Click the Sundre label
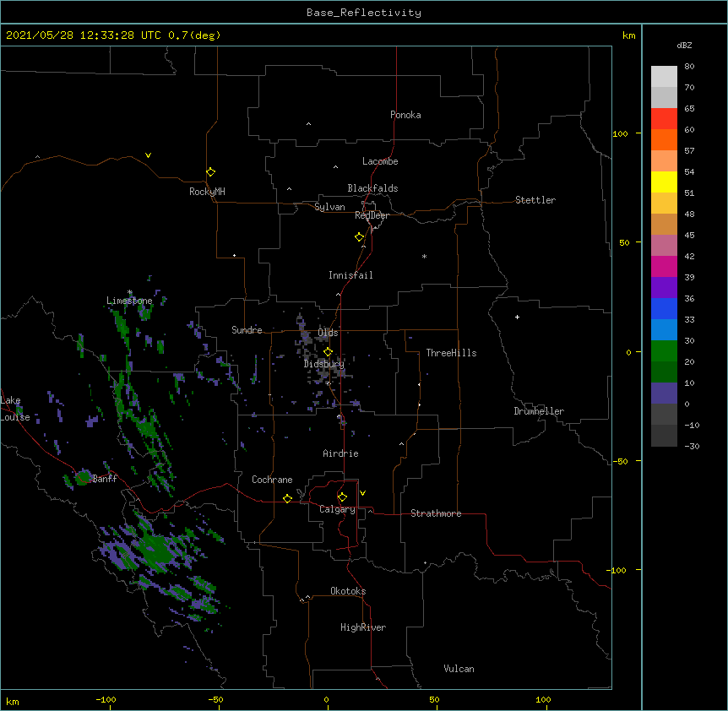 coord(247,330)
